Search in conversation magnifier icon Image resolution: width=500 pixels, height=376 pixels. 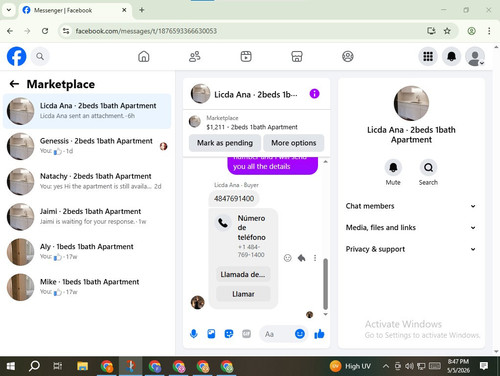click(428, 167)
